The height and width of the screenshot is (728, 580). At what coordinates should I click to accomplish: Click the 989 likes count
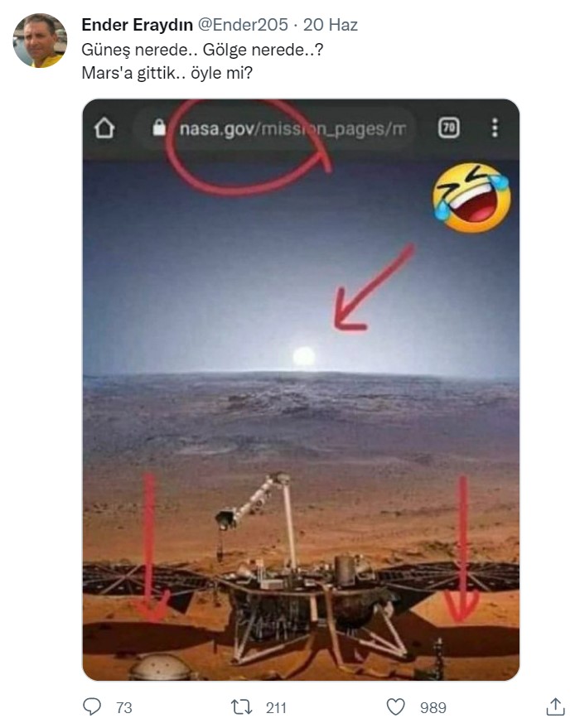[x=433, y=707]
